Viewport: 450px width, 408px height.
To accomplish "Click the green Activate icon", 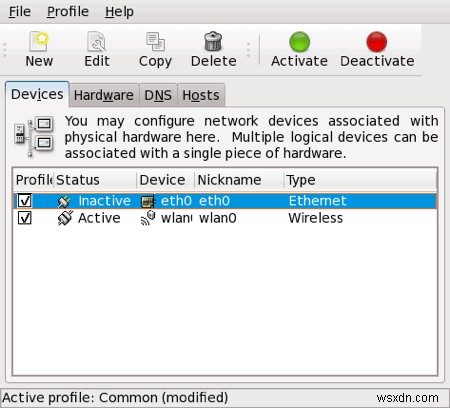I will click(299, 42).
